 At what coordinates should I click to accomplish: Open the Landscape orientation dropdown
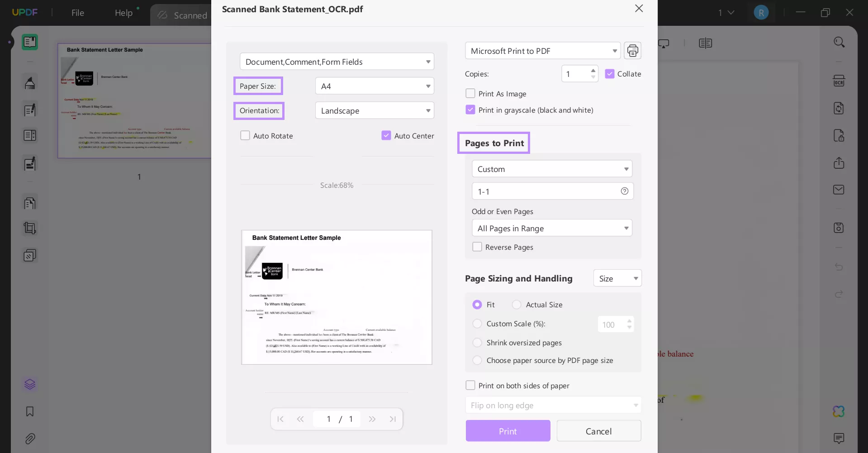tap(375, 110)
